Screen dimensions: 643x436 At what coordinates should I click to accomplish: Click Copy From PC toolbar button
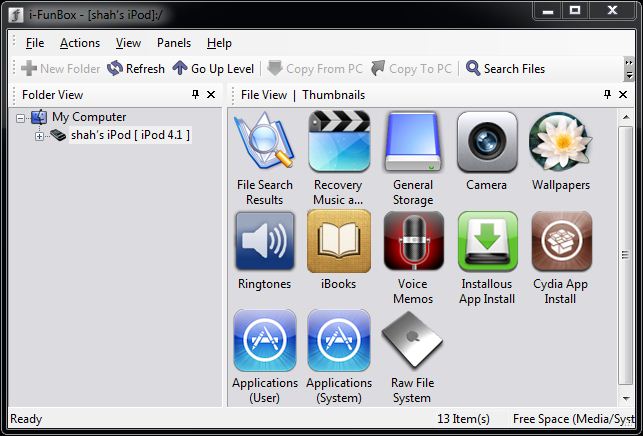point(315,68)
